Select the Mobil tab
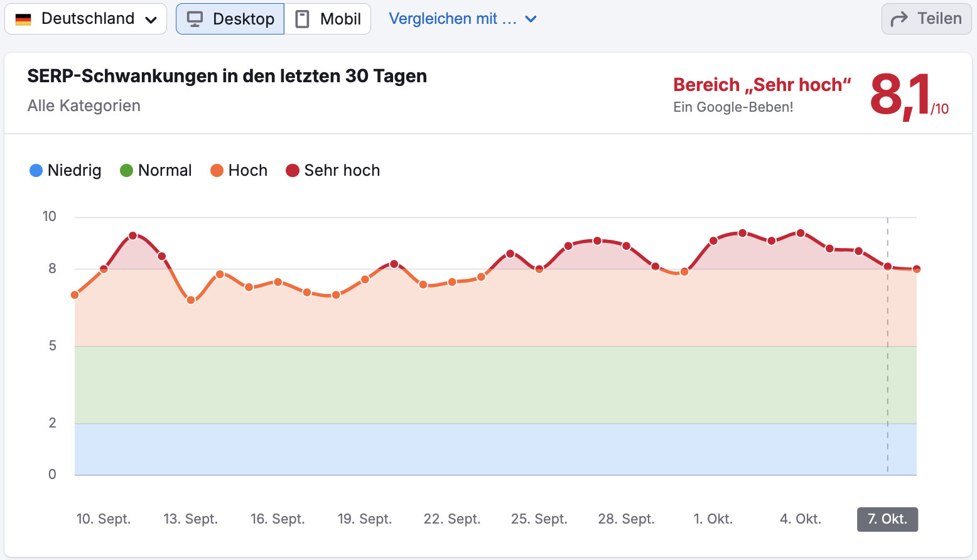Viewport: 977px width, 560px height. 327,19
